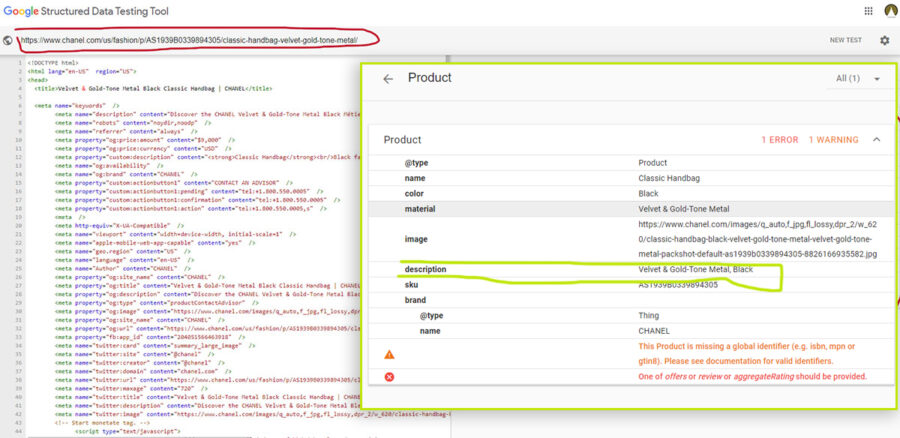
Task: Click the Google Structured Data Testing Tool logo
Action: 86,11
